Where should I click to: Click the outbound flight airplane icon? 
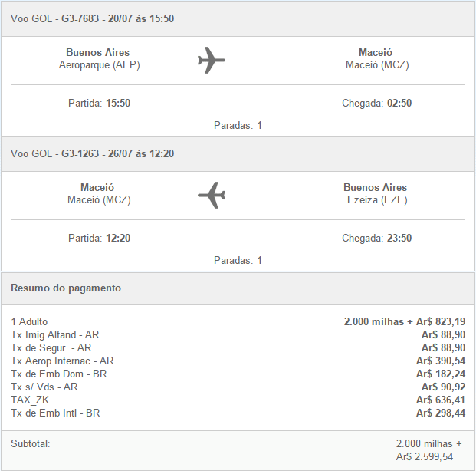coord(212,60)
